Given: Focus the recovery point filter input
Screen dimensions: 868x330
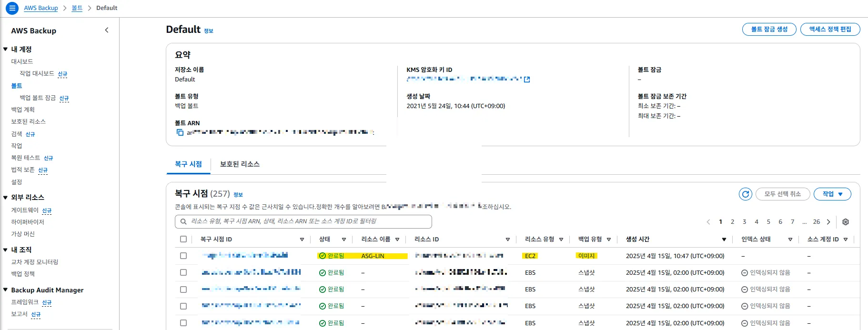Looking at the screenshot, I should point(303,221).
